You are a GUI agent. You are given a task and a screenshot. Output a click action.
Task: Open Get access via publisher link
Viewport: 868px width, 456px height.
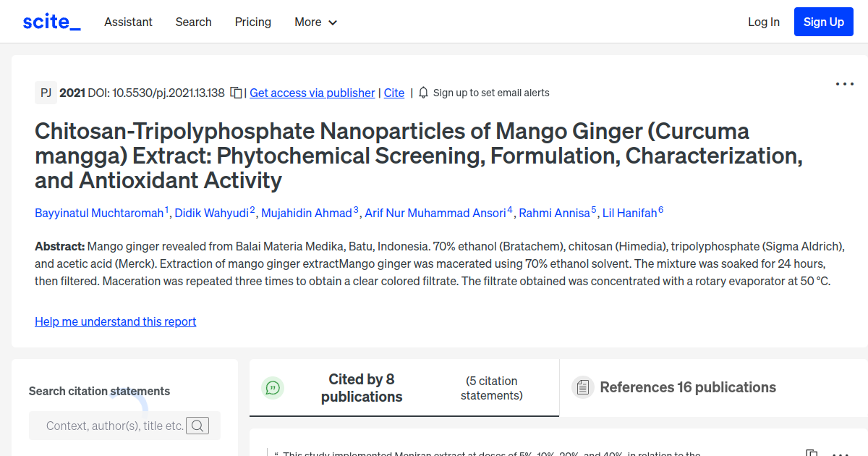point(312,93)
